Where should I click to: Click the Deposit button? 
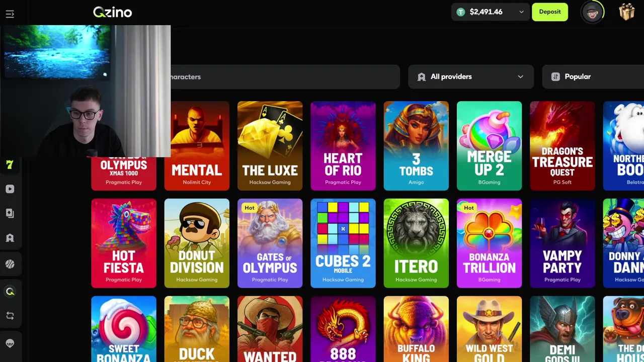pos(550,12)
